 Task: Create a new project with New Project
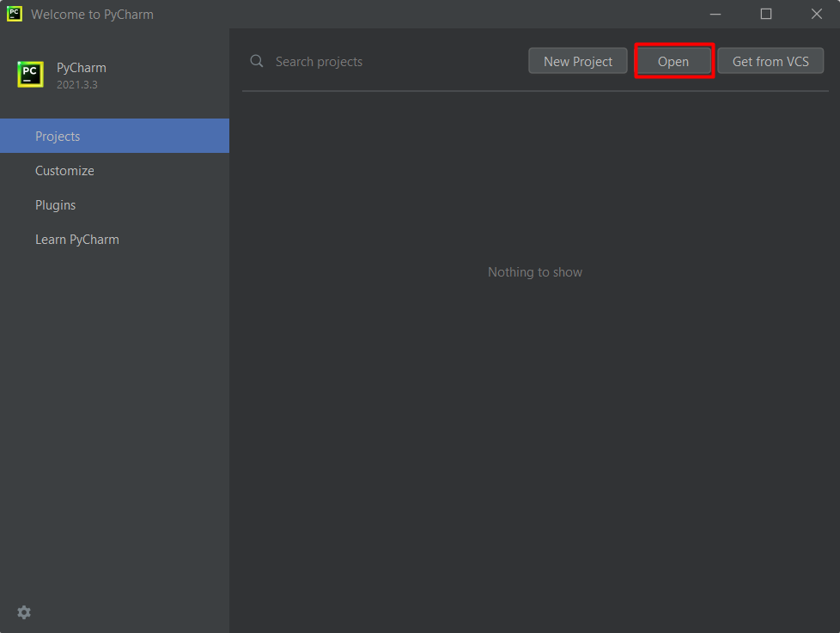click(577, 60)
